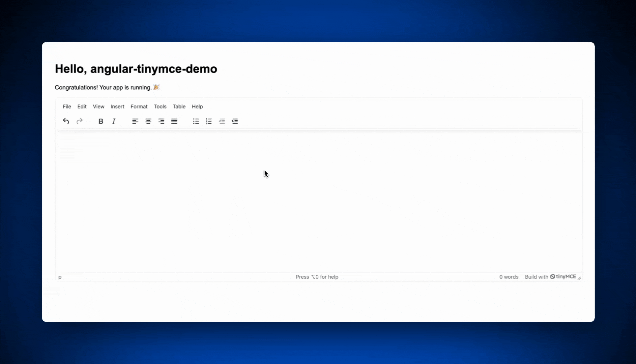Click the Redo arrow icon
This screenshot has height=364, width=636.
tap(80, 121)
